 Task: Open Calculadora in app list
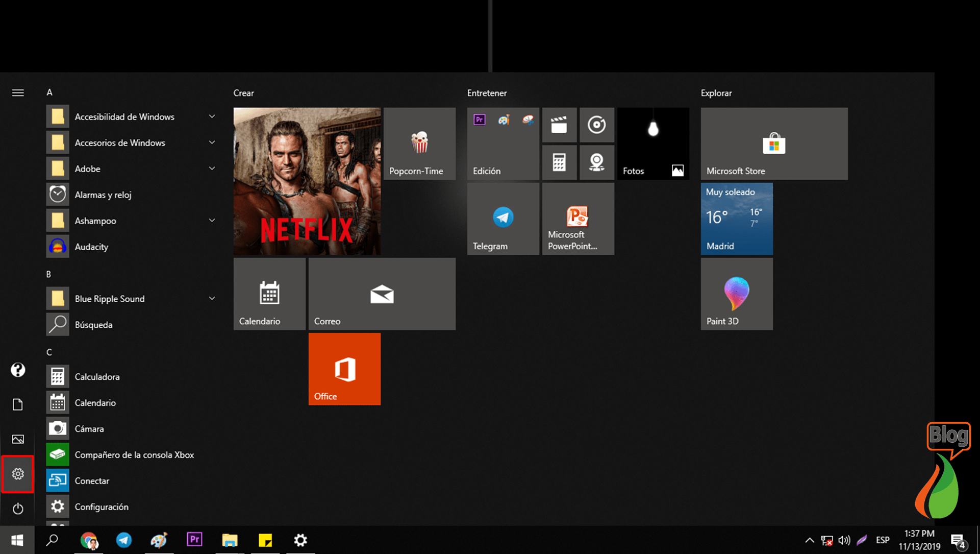133,376
